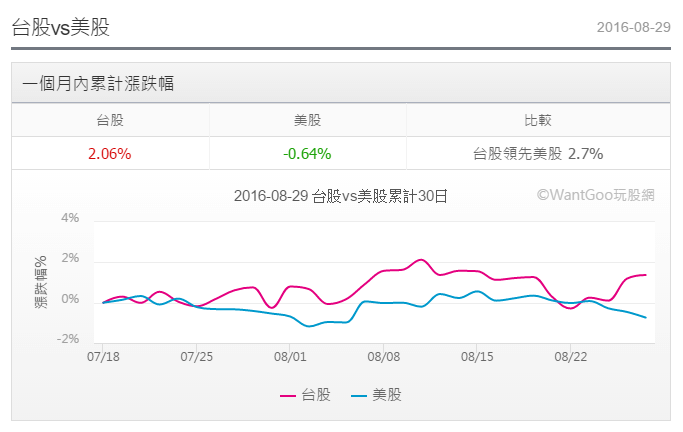Click the 台股vs美股 page title

pyautogui.click(x=60, y=27)
